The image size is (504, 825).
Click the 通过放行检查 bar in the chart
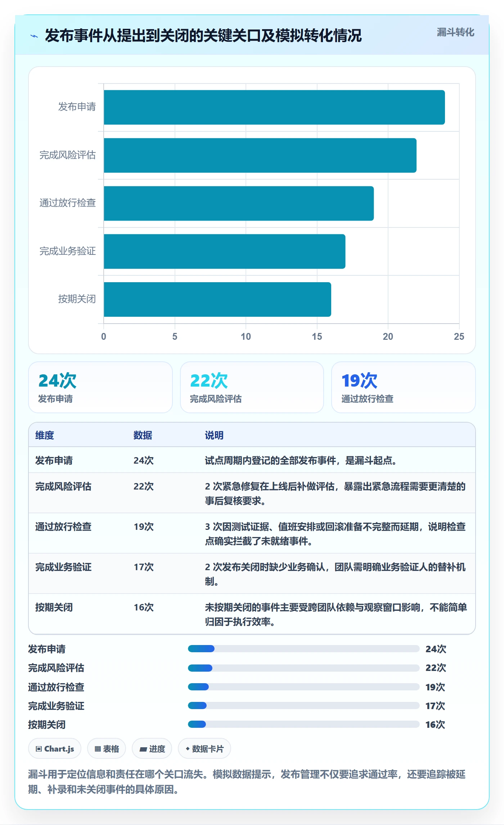point(239,203)
